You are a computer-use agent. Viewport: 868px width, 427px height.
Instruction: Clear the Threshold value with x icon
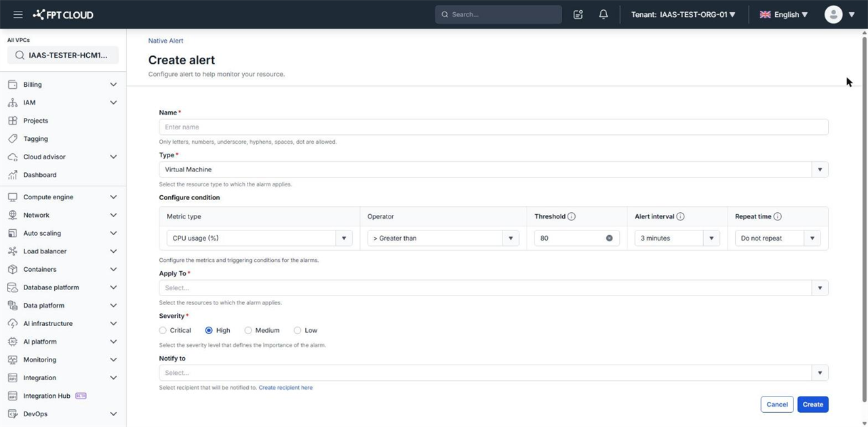609,239
